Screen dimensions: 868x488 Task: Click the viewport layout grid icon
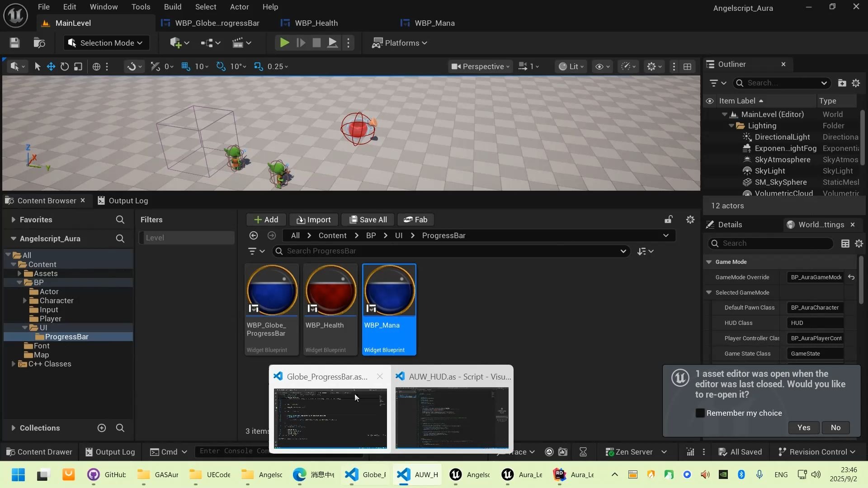(x=687, y=66)
